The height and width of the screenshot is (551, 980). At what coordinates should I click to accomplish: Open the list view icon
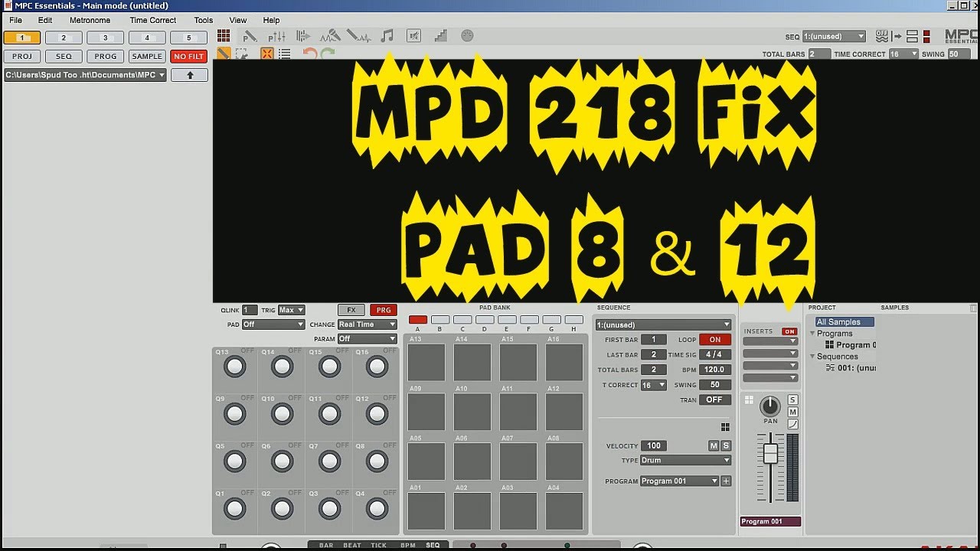(285, 54)
